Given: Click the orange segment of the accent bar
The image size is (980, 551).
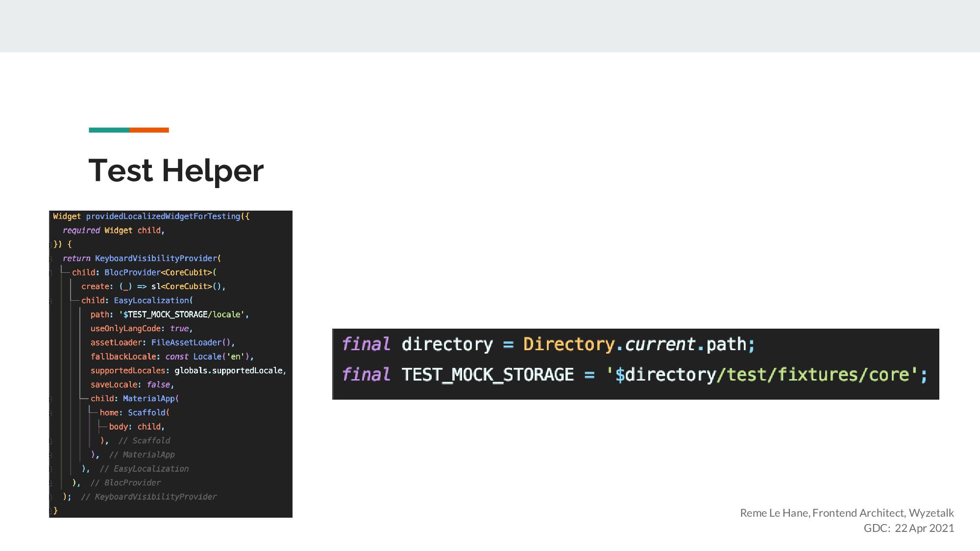Looking at the screenshot, I should pos(149,130).
